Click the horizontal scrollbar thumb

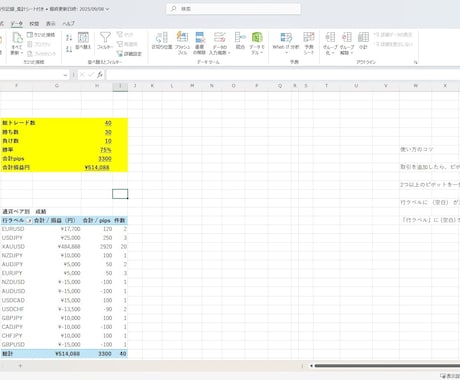tap(387, 366)
